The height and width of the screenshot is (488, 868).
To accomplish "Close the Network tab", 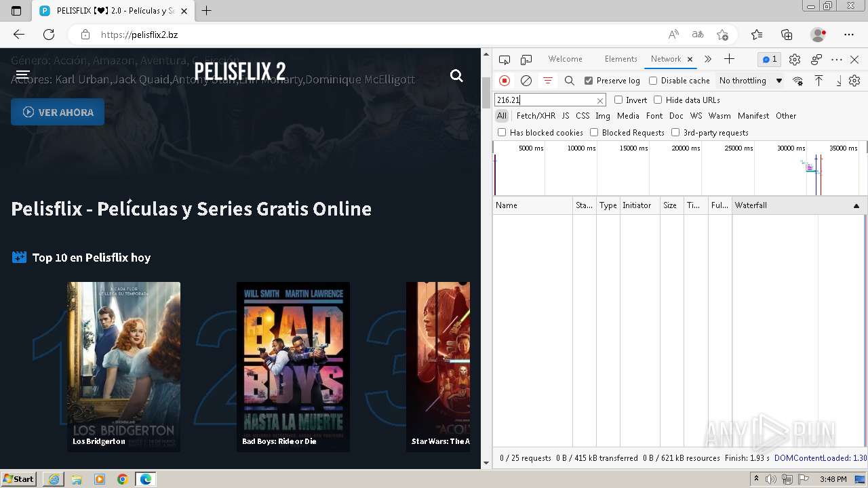I will pos(690,60).
